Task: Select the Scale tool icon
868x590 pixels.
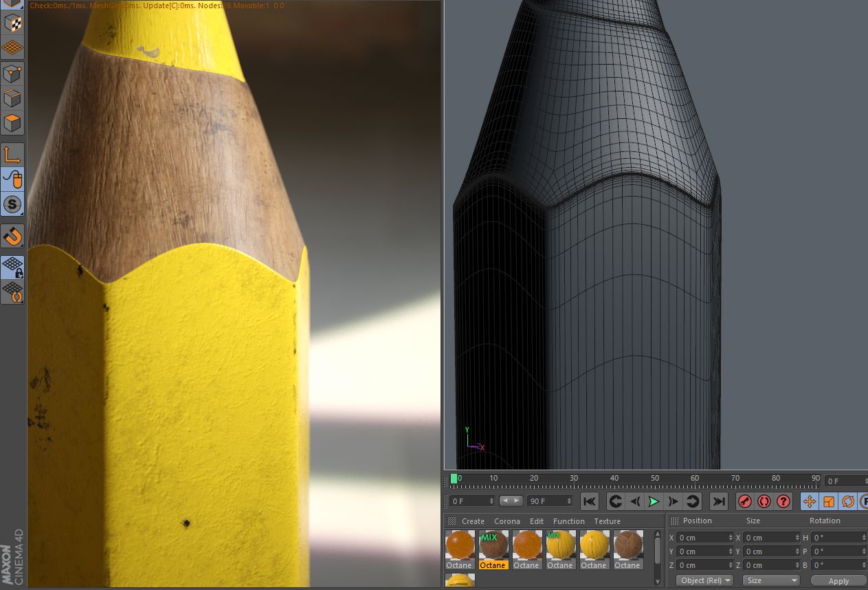Action: (x=829, y=502)
